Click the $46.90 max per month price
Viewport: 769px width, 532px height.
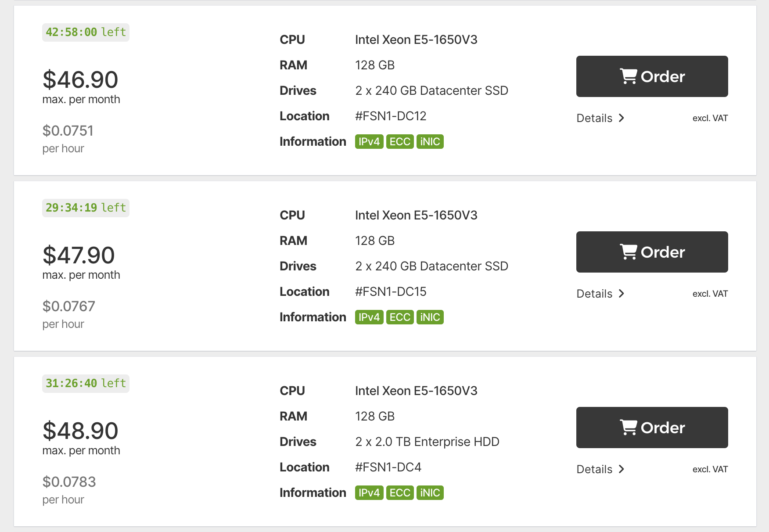(80, 80)
